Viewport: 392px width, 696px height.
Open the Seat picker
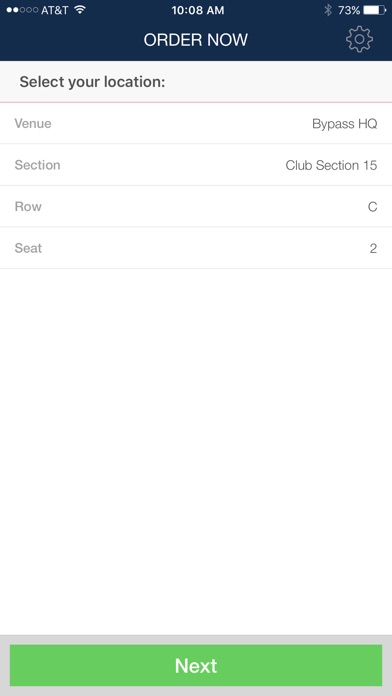(x=196, y=248)
